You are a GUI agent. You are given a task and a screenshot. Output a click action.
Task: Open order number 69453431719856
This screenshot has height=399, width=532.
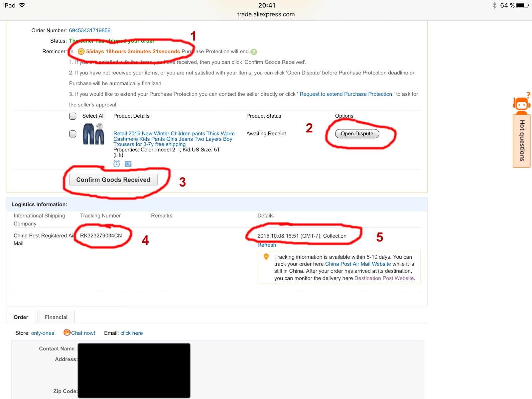click(90, 30)
